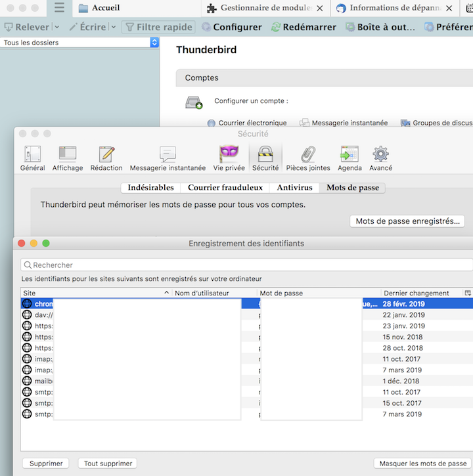The image size is (473, 476).
Task: Select the mailbox row dated 1 déc. 2018
Action: [246, 381]
